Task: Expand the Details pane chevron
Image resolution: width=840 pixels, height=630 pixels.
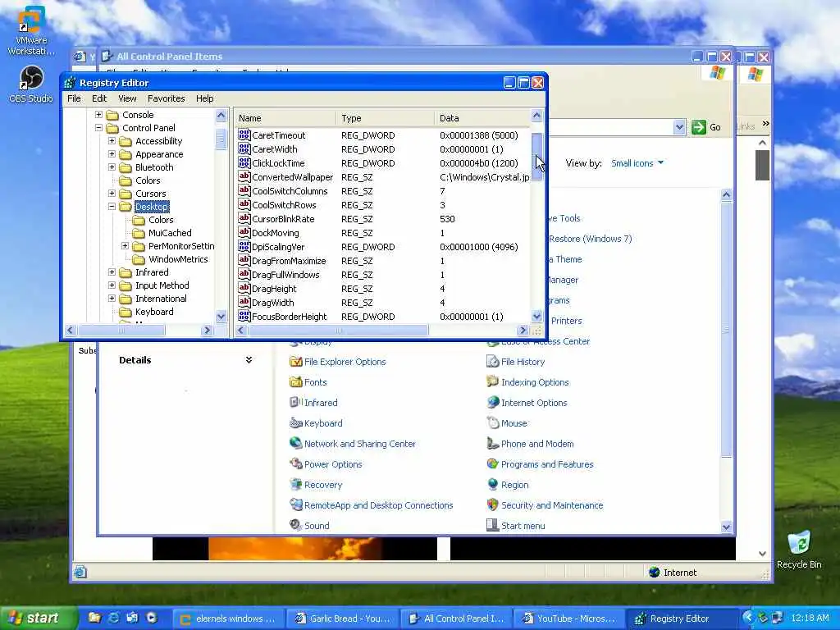Action: coord(249,360)
